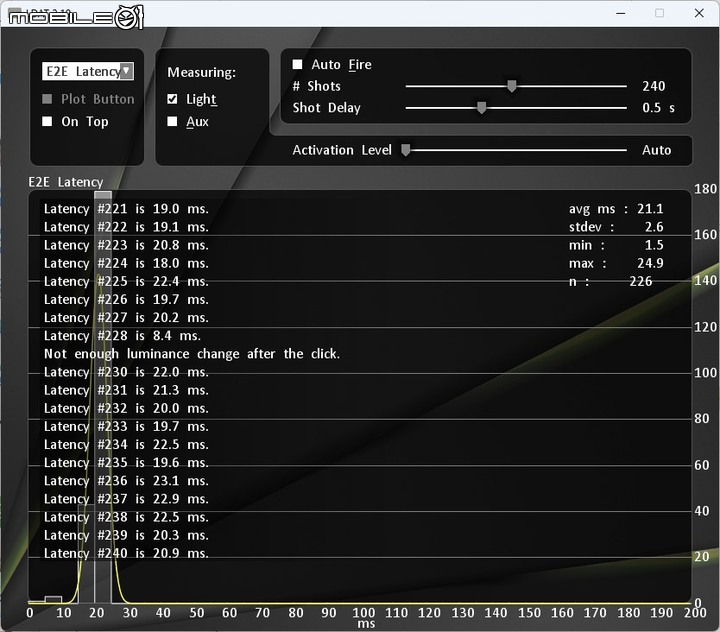Enable the Auto Fire checkbox
The width and height of the screenshot is (720, 632).
[x=298, y=64]
